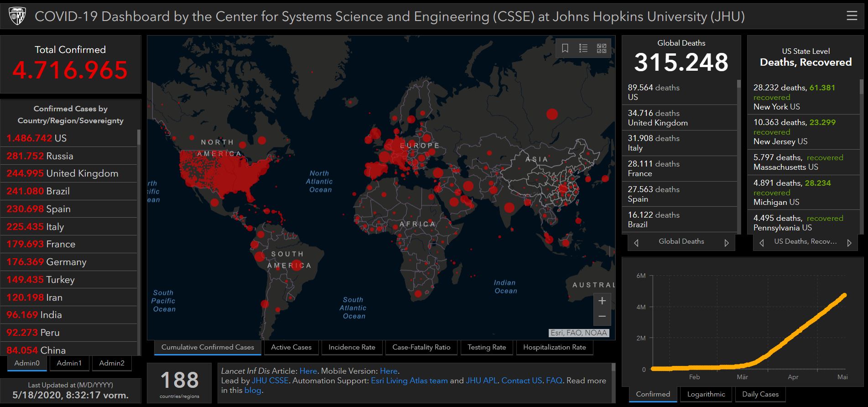The height and width of the screenshot is (407, 868).
Task: Select the Incidence Rate map tab
Action: [x=352, y=347]
